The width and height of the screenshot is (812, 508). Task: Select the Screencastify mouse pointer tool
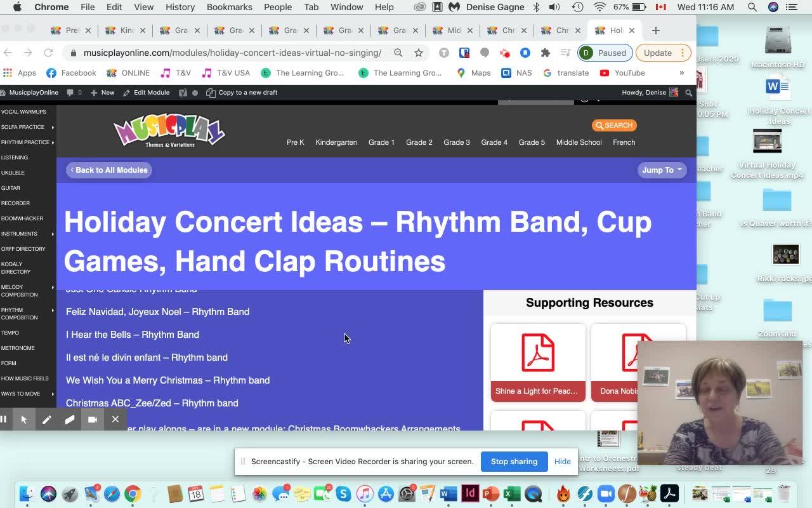24,419
